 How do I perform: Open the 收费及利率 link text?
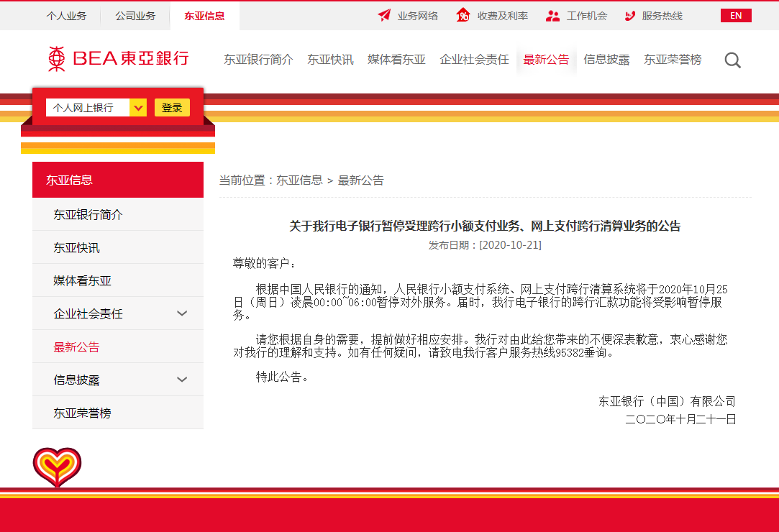(x=502, y=16)
